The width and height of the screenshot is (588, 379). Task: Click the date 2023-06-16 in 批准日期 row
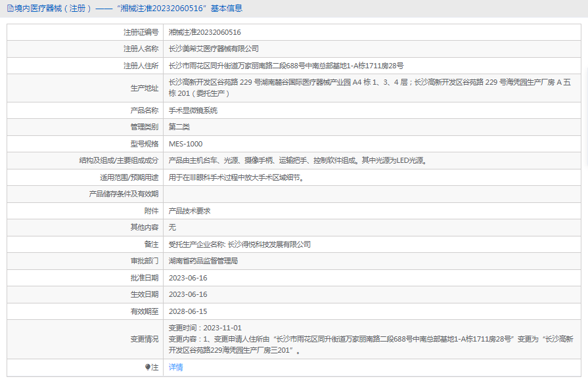[x=188, y=278]
